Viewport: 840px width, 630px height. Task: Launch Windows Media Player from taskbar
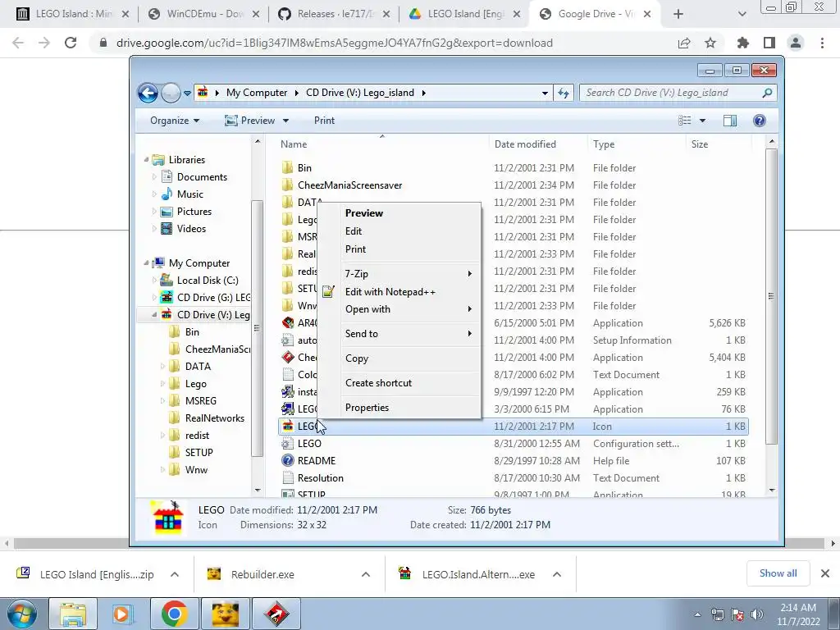click(123, 614)
